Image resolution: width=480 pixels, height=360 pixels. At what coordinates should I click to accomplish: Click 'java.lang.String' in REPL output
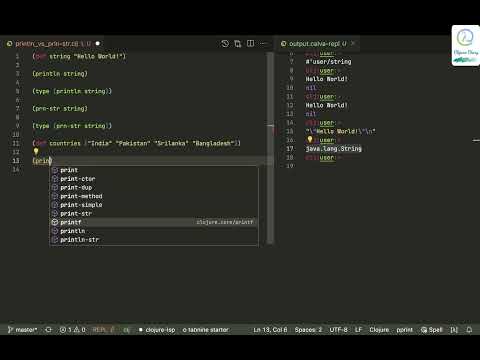(334, 148)
